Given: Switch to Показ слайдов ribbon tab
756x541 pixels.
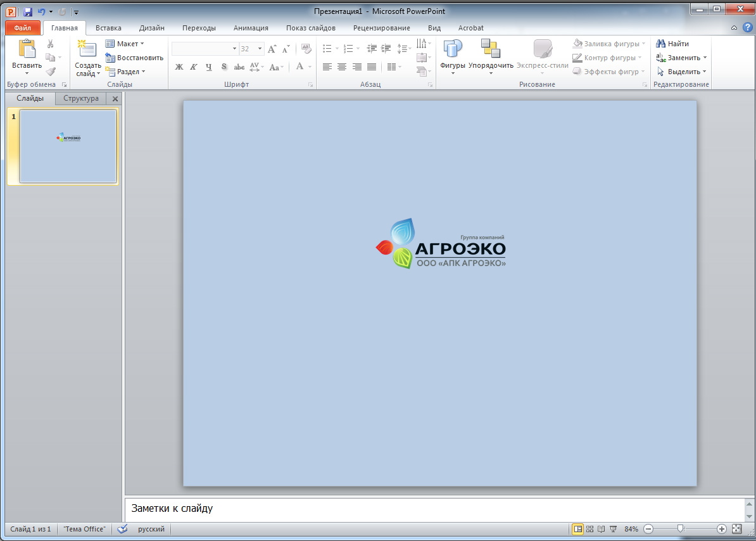Looking at the screenshot, I should 310,28.
